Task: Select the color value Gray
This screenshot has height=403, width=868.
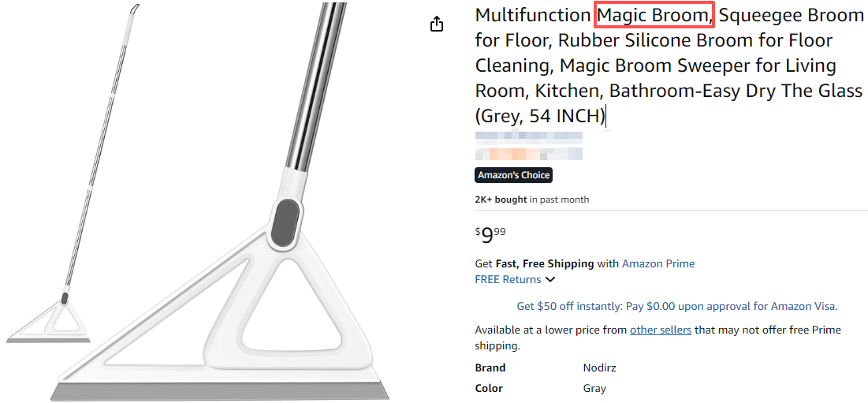Action: 594,388
